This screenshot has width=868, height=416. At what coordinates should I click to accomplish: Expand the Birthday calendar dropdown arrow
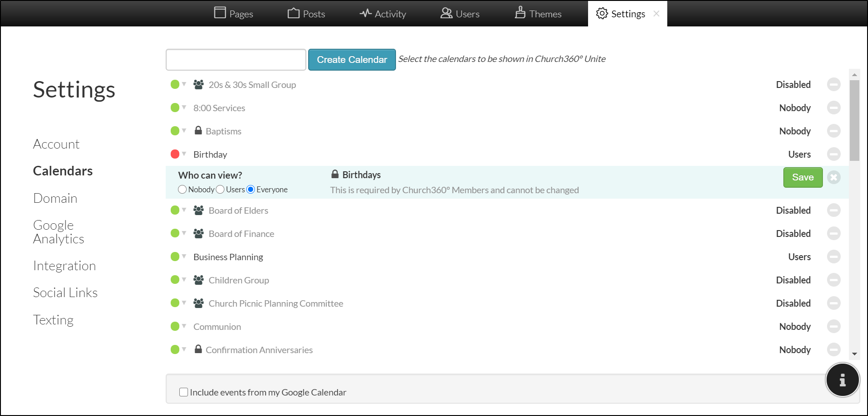tap(184, 154)
